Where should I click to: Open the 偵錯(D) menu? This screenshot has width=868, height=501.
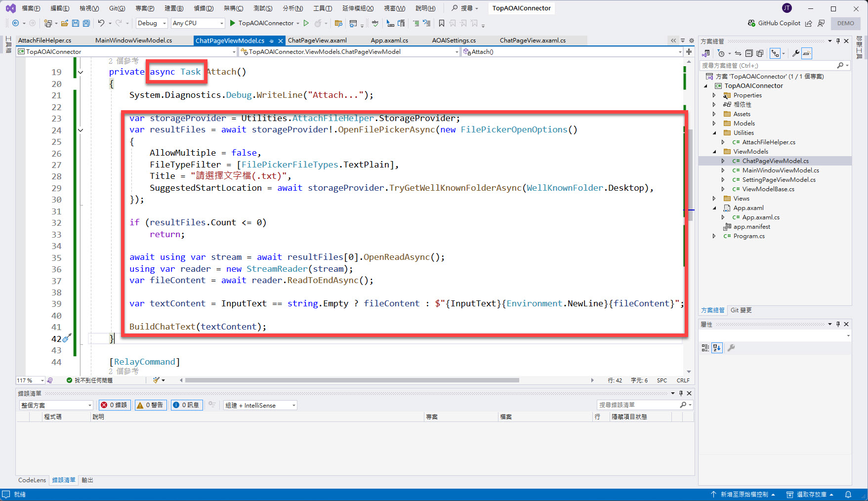[204, 8]
